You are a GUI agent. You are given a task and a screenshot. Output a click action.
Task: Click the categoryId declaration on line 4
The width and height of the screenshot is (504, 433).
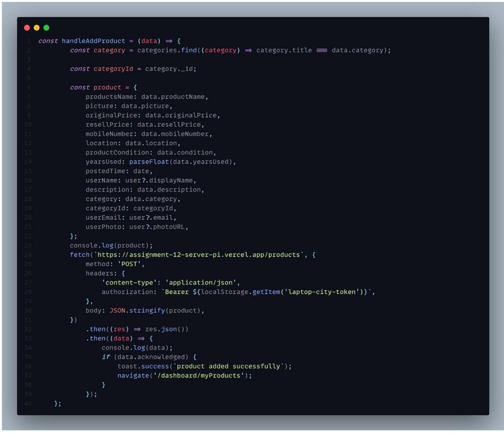[x=113, y=69]
